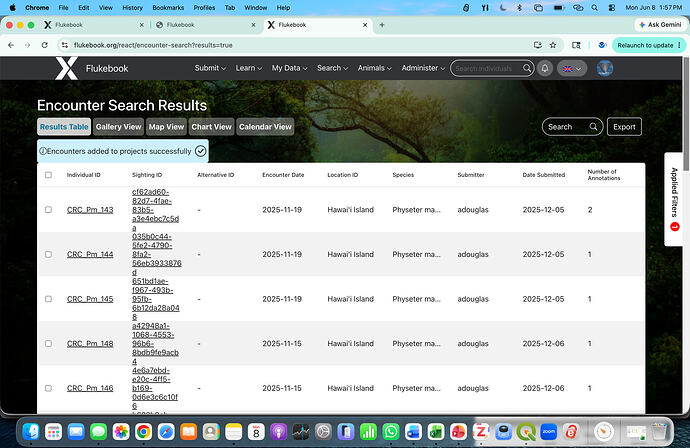
Task: Click magnifier icon in Search individuals field
Action: click(527, 68)
